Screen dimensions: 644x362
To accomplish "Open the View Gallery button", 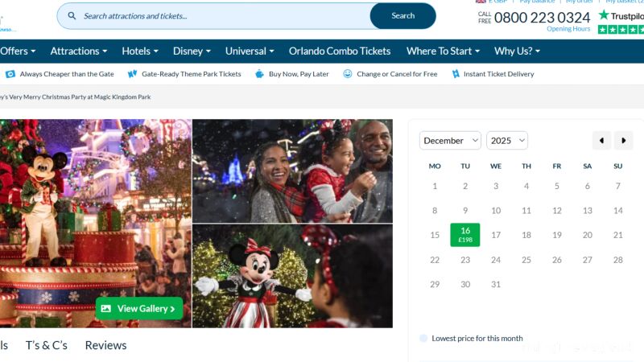I will 139,308.
